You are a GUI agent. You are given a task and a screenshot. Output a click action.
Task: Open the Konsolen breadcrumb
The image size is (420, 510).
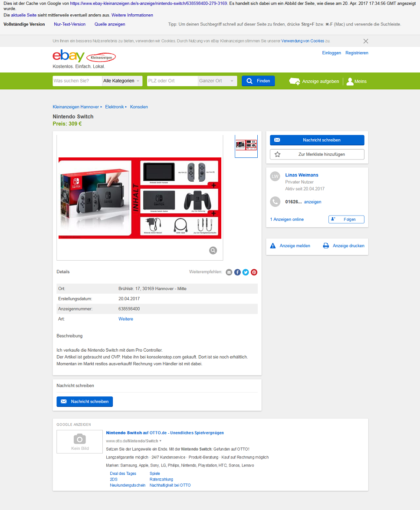[139, 107]
